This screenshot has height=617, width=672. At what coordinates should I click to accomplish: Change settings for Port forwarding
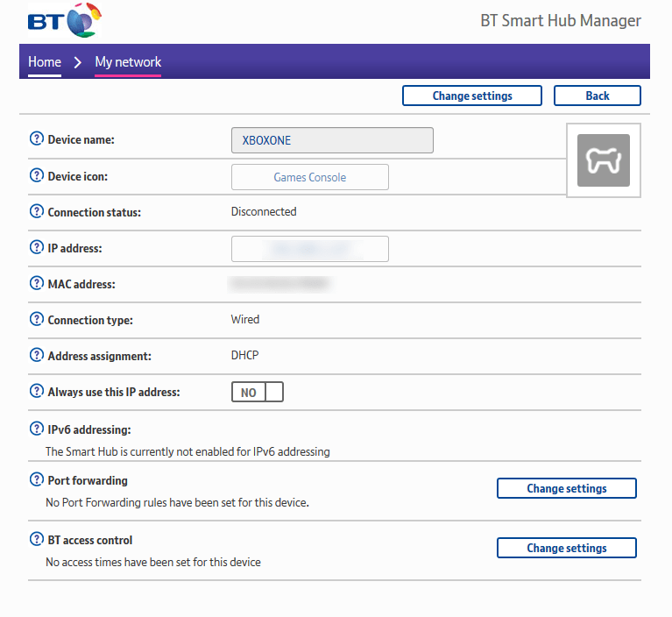(x=567, y=488)
